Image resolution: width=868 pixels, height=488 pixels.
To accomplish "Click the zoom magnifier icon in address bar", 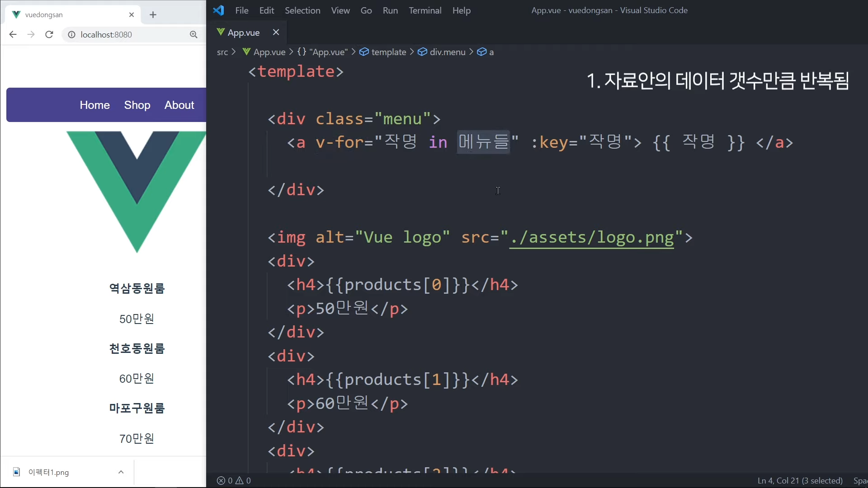I will (193, 34).
